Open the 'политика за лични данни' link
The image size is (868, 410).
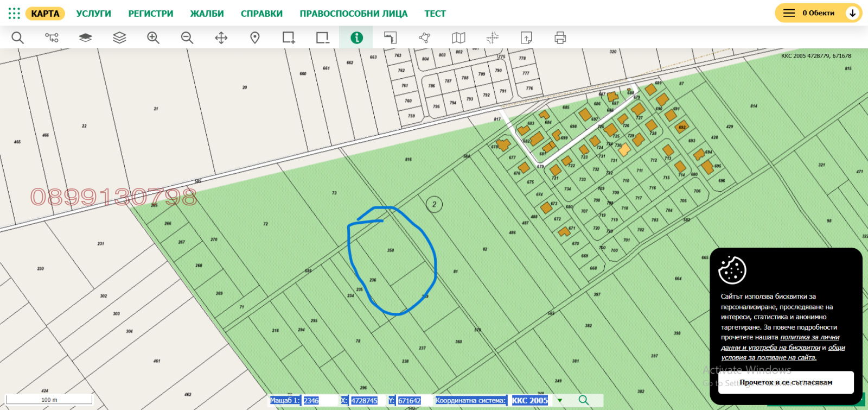point(809,337)
